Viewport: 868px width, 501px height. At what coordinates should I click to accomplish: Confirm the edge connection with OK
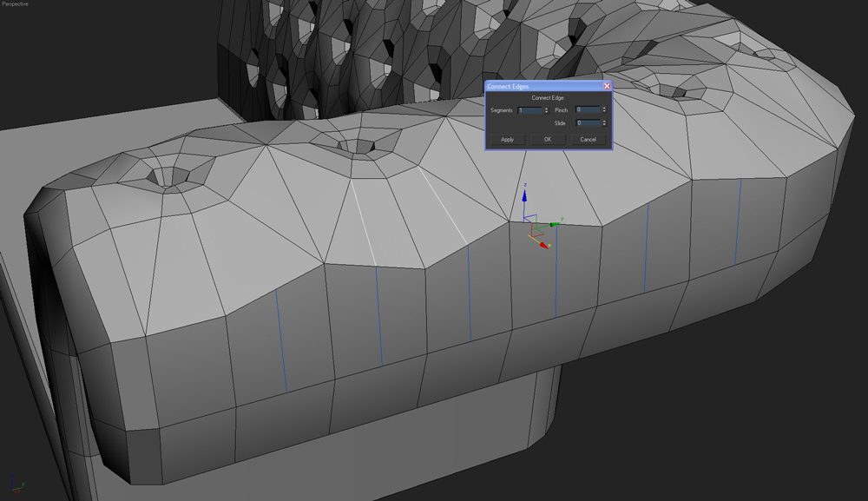coord(548,139)
